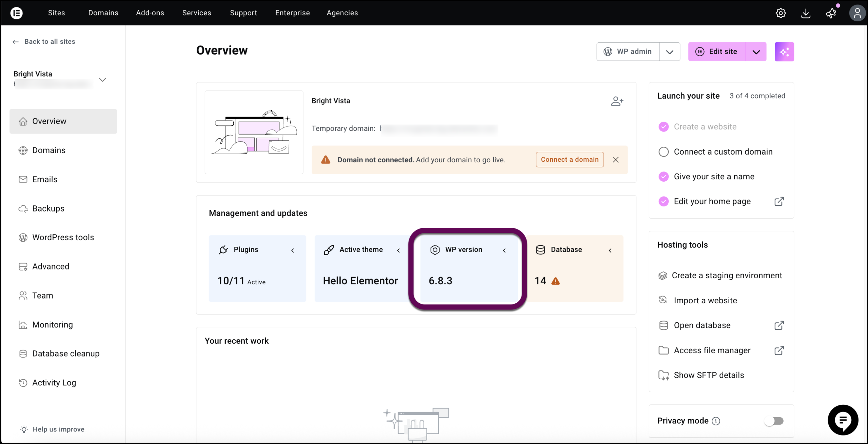
Task: Open the live chat bubble
Action: tap(843, 420)
